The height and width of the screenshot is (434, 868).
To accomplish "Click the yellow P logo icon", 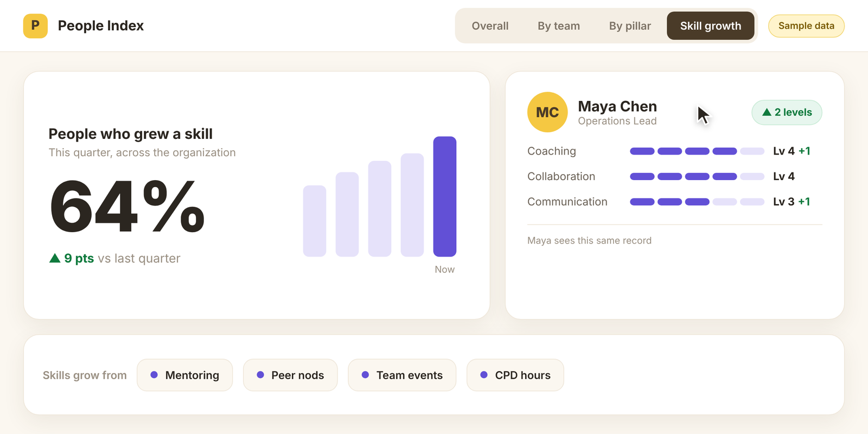I will (x=35, y=25).
